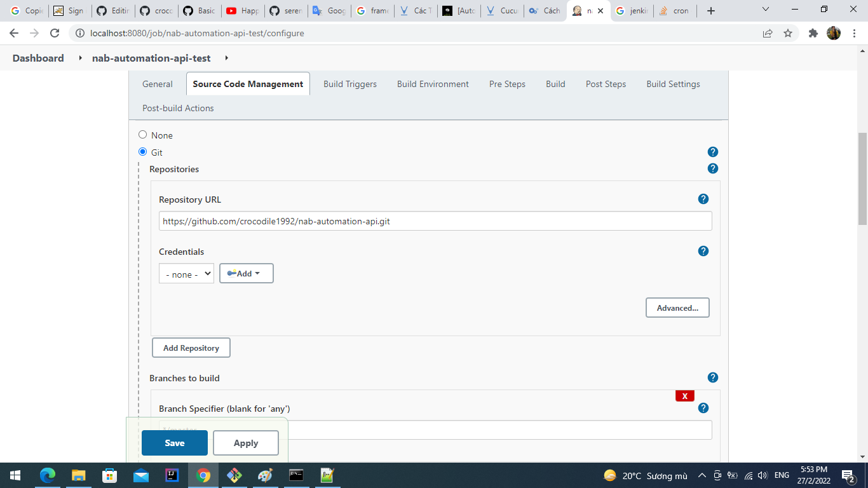The image size is (868, 488).
Task: Open help for Branches to build
Action: pos(713,377)
